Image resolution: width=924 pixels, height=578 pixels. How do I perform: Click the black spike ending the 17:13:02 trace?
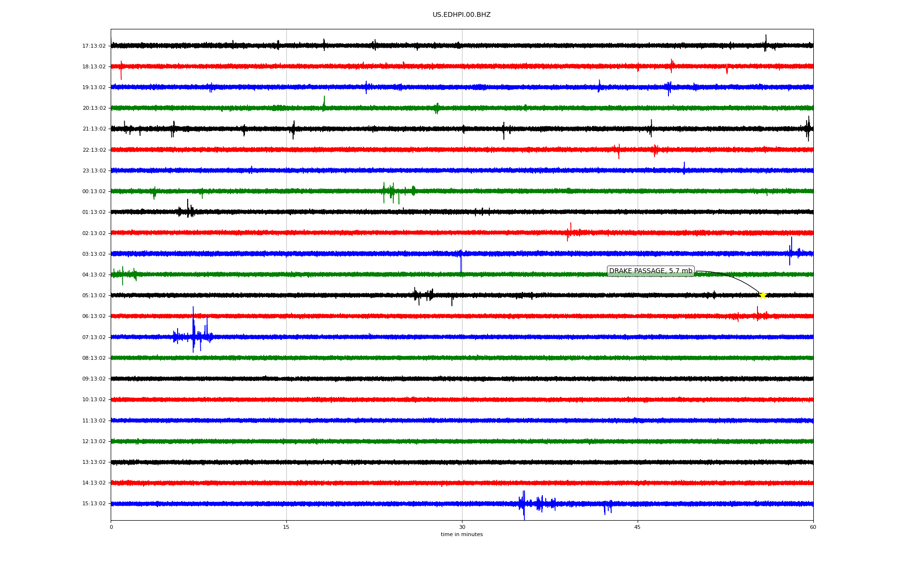point(766,43)
